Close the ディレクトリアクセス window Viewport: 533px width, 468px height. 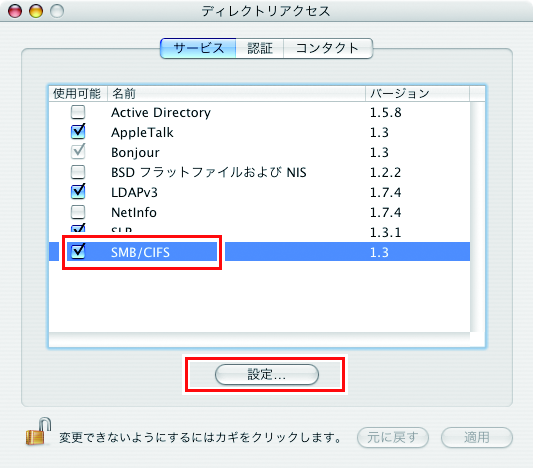coord(15,11)
